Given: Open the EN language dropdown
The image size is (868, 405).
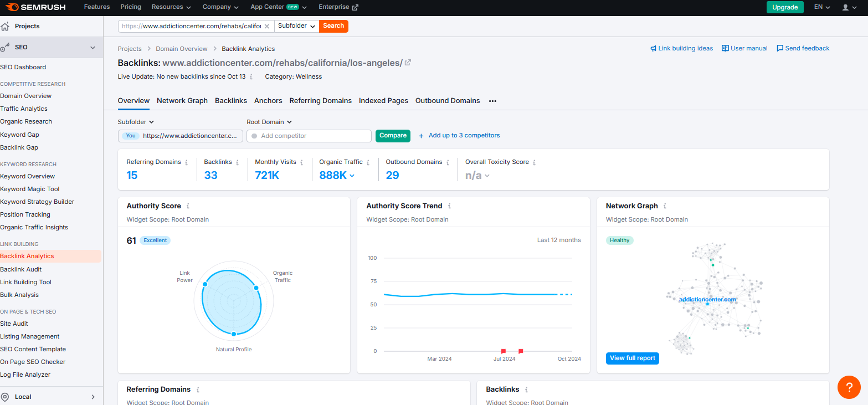Looking at the screenshot, I should coord(821,7).
